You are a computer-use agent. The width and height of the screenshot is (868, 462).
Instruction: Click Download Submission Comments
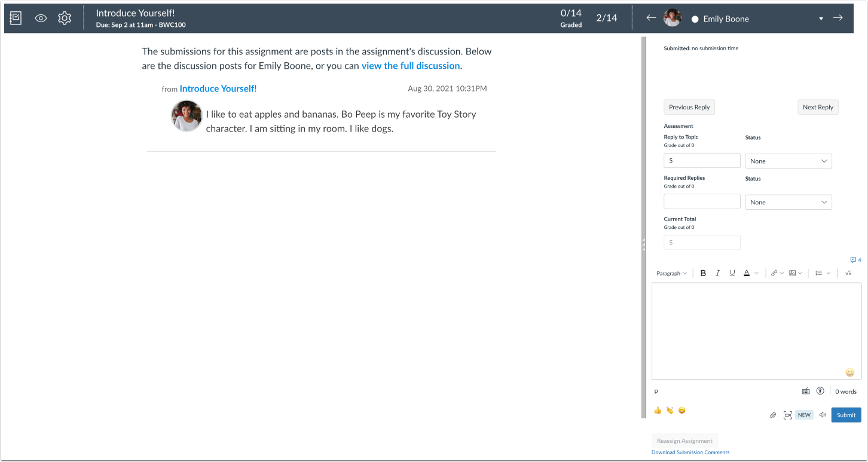690,452
